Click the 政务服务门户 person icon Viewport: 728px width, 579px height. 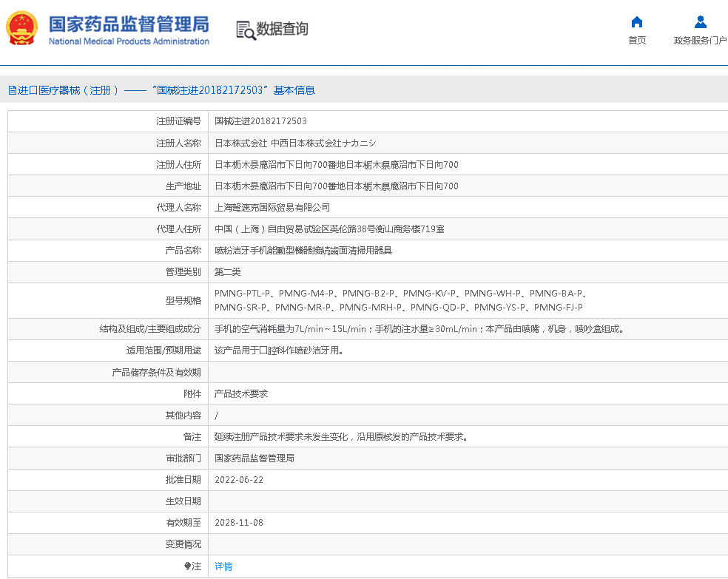(699, 21)
